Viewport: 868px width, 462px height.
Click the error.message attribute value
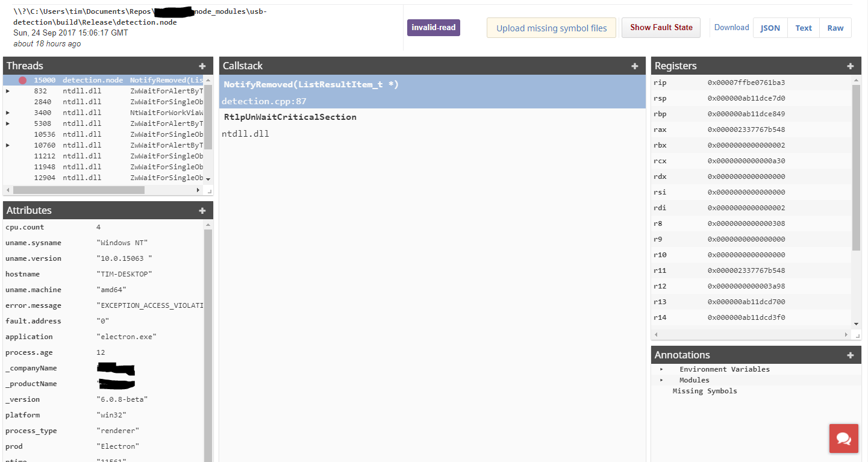click(x=150, y=305)
